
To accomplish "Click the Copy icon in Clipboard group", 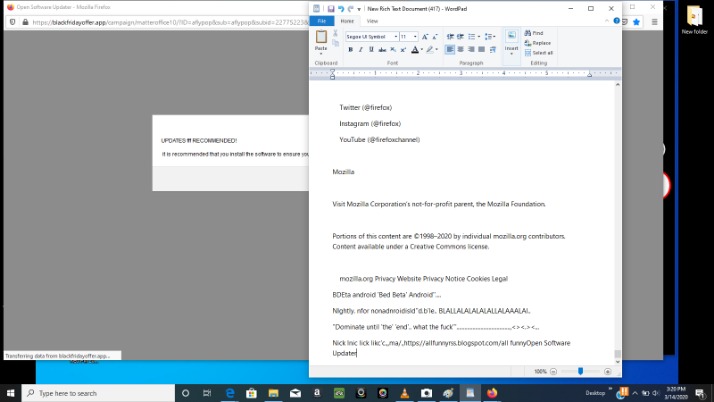I will [x=336, y=43].
